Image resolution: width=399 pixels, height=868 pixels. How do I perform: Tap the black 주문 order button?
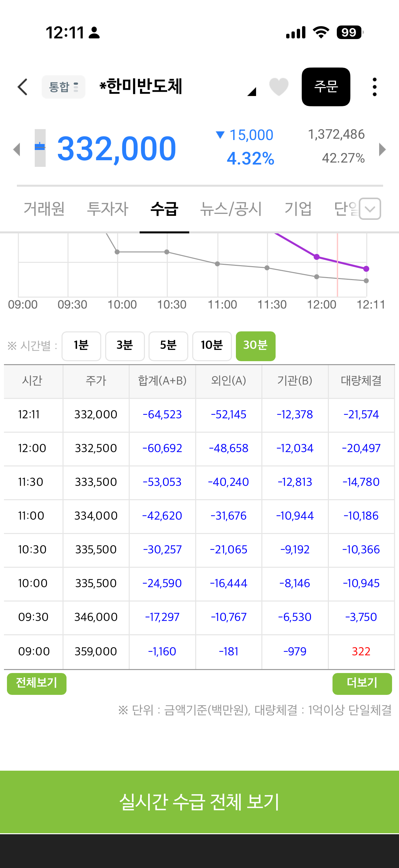coord(326,87)
